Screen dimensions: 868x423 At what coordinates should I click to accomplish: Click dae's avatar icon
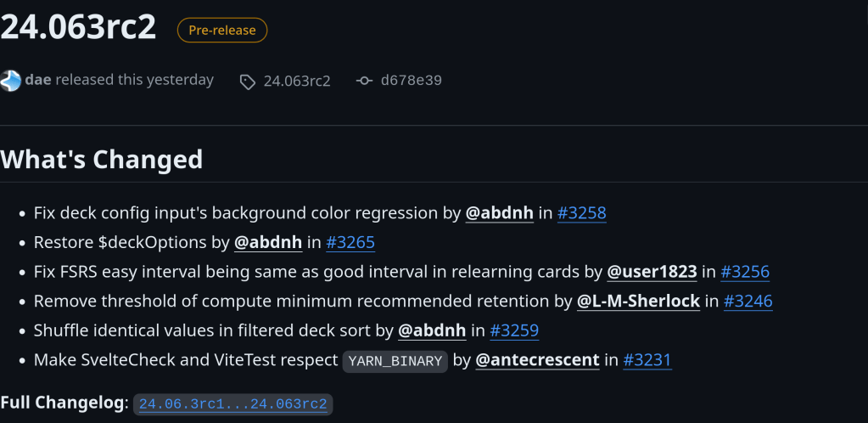[x=10, y=81]
